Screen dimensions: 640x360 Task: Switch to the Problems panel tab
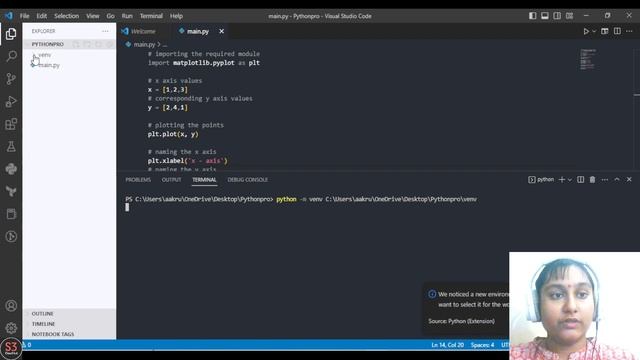point(138,180)
